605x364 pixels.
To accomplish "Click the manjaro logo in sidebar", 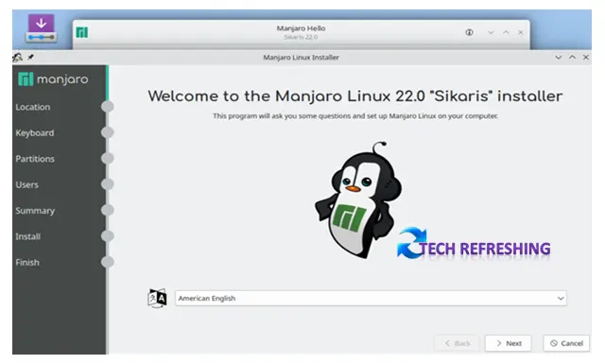I will (53, 79).
